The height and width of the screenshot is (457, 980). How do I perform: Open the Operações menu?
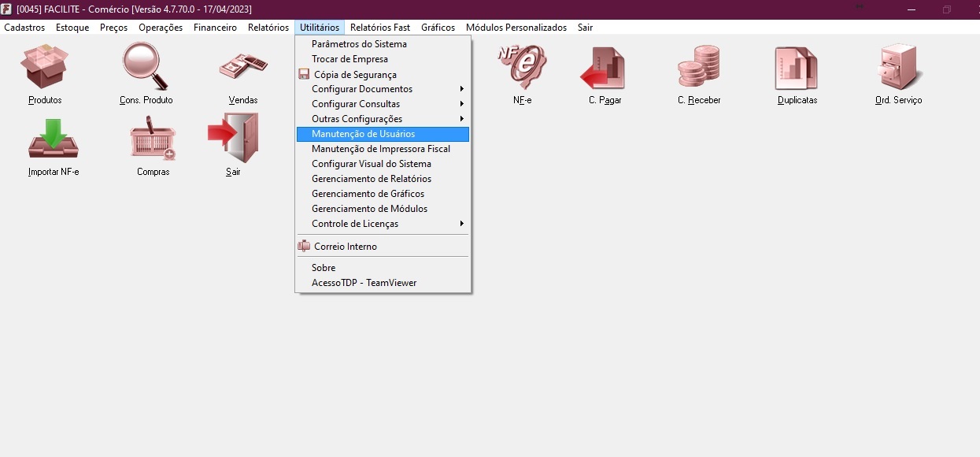click(x=161, y=28)
